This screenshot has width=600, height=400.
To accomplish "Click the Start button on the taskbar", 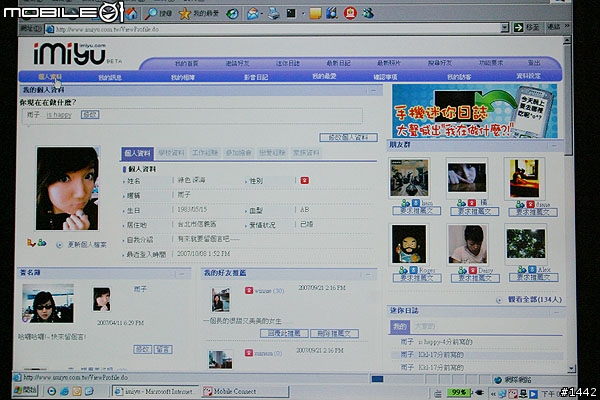I will pyautogui.click(x=25, y=391).
